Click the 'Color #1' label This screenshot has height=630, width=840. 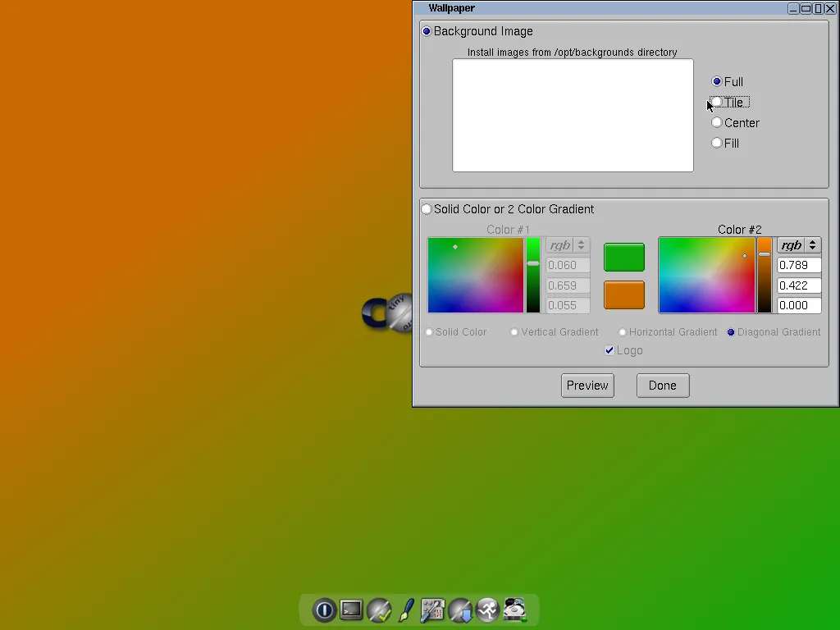[508, 230]
